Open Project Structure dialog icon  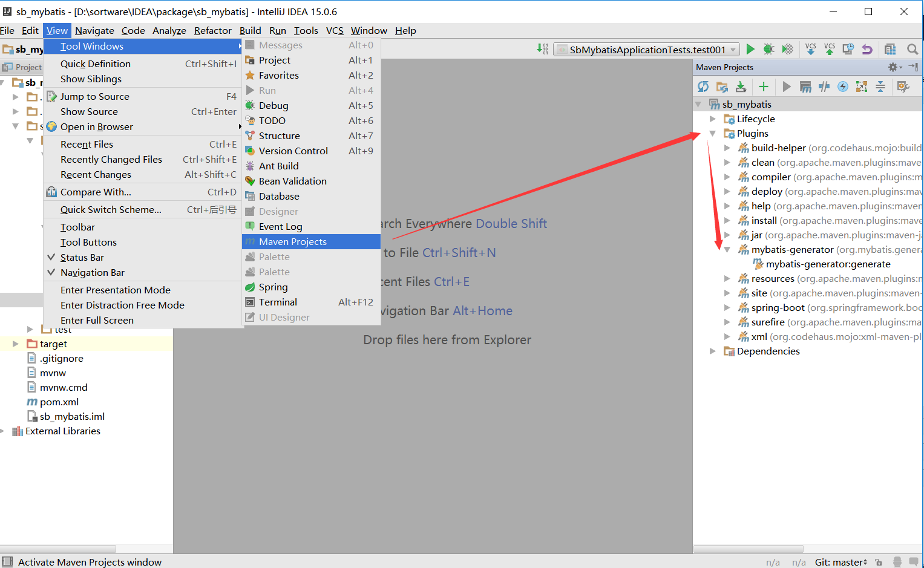coord(890,49)
